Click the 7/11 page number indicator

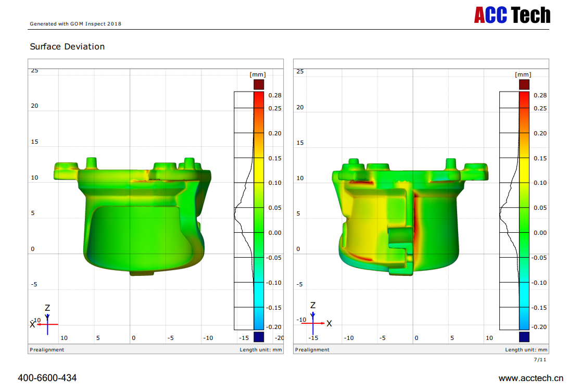[540, 359]
